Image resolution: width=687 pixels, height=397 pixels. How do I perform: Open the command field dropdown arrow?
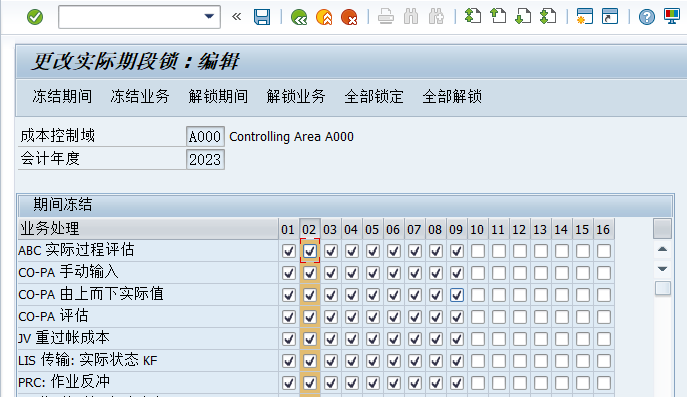[209, 17]
